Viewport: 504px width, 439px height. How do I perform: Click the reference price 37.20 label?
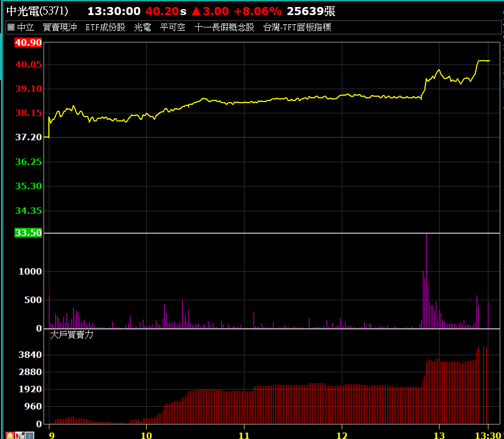(28, 137)
